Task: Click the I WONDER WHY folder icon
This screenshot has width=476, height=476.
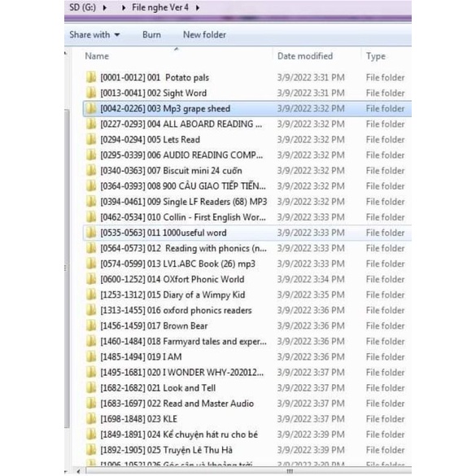Action: pos(91,372)
